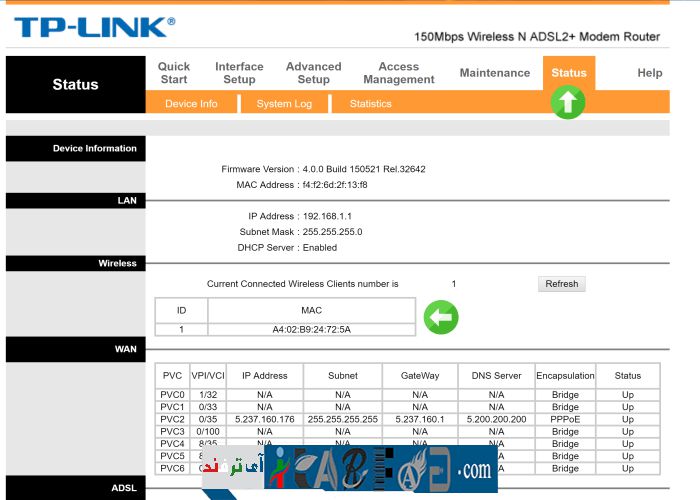The width and height of the screenshot is (700, 500).
Task: Click the Device Information section header
Action: [94, 148]
